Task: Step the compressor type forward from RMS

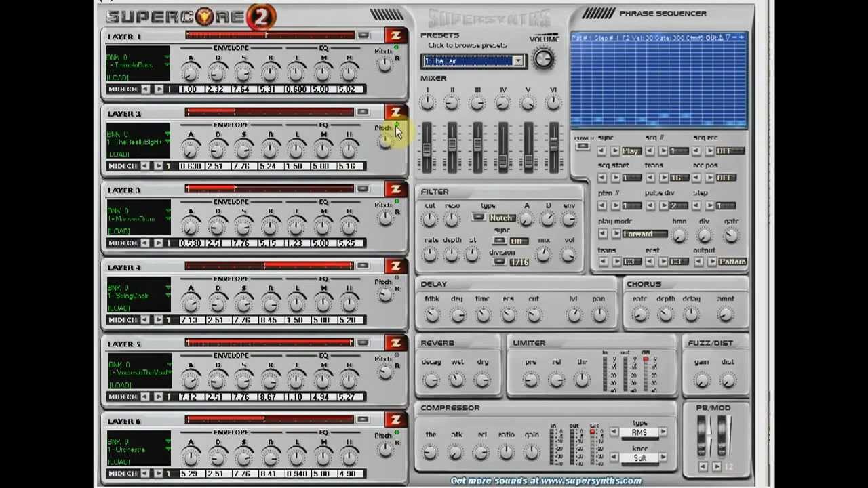Action: [663, 432]
